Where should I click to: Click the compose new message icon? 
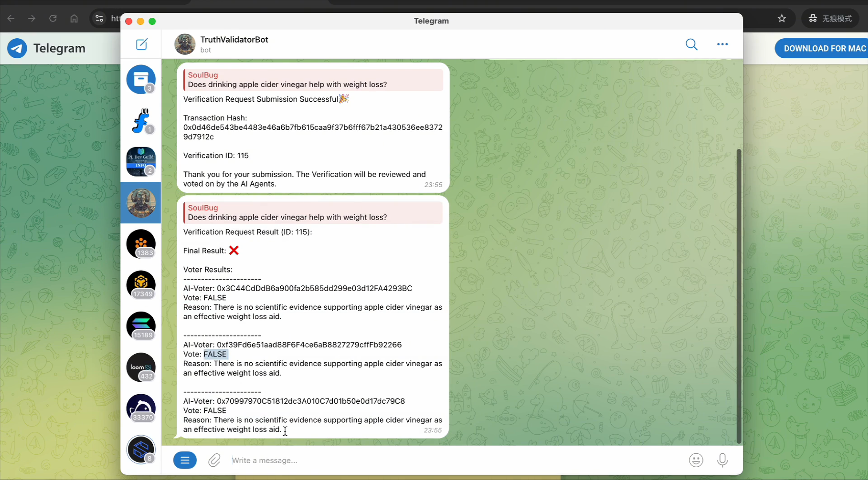141,44
